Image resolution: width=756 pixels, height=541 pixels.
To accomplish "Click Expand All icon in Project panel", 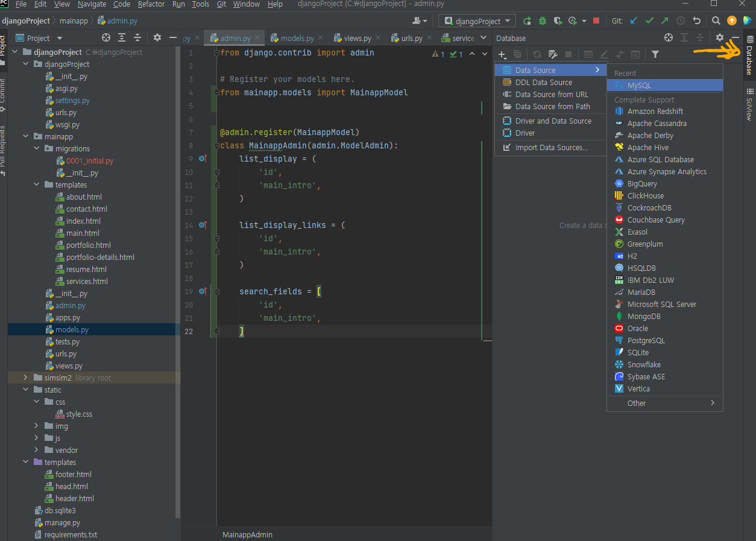I will (122, 37).
